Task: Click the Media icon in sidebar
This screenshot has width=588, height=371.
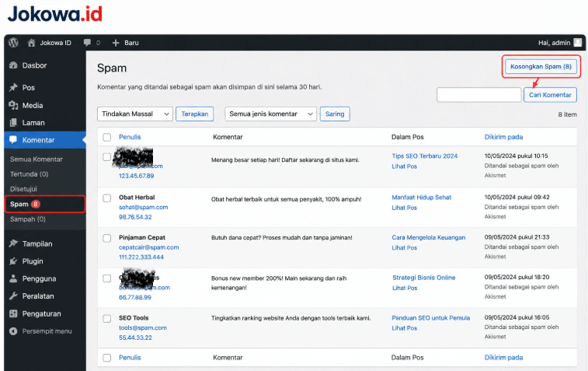Action: click(x=13, y=106)
